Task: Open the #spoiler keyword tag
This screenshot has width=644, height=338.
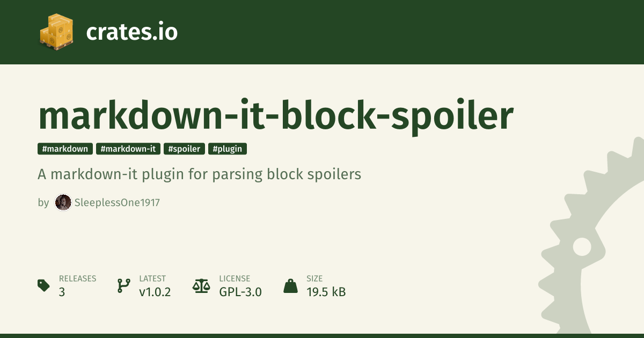Action: click(184, 149)
